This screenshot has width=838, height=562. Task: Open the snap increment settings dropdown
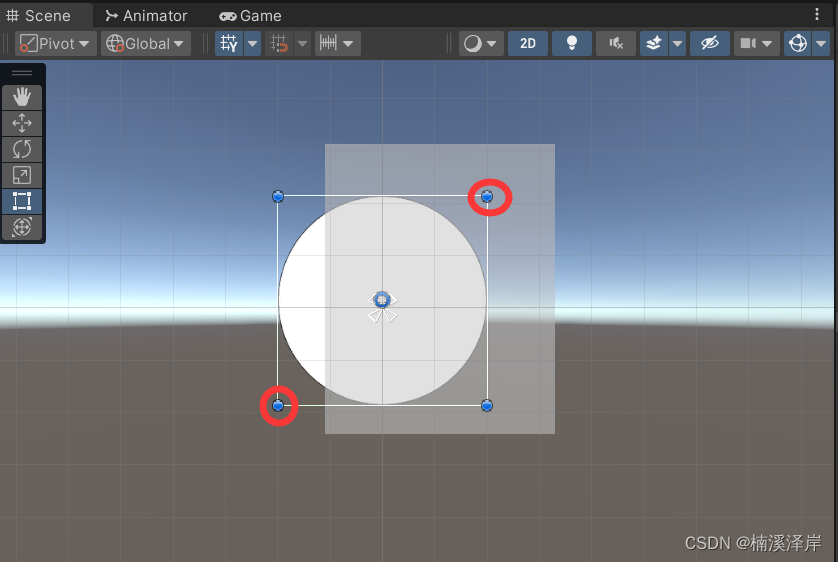pyautogui.click(x=338, y=43)
